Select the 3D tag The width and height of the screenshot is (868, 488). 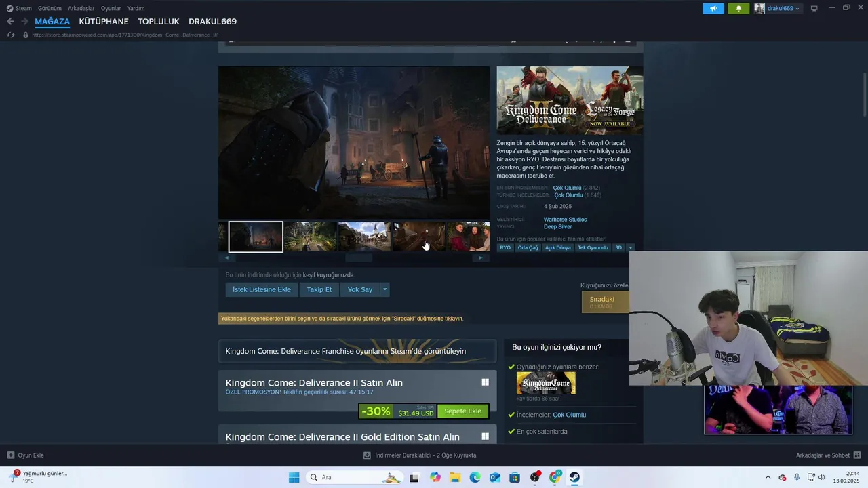pos(618,248)
